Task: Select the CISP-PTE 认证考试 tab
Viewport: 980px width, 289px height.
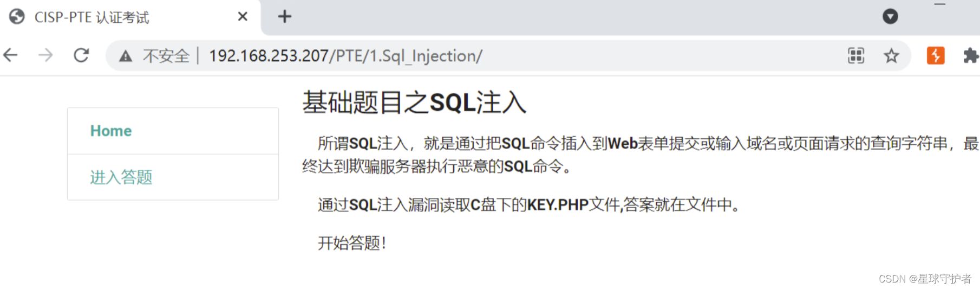Action: click(130, 17)
